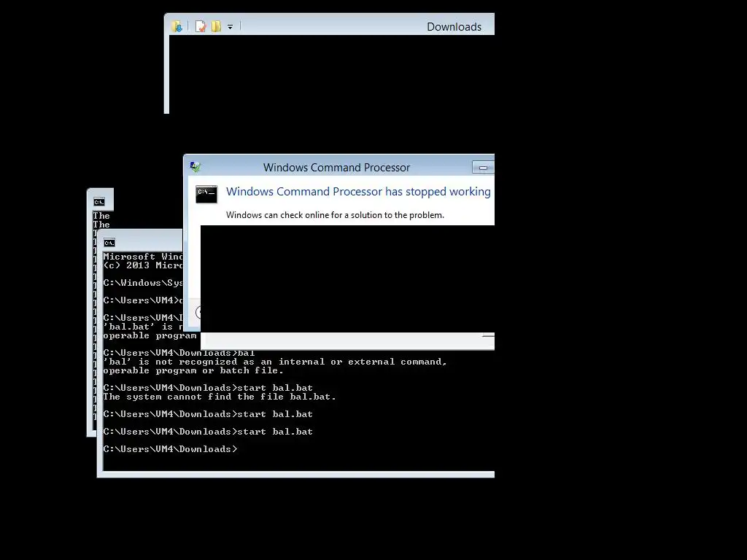Expand the Customize Quick Access Toolbar arrow
747x560 pixels.
tap(230, 27)
